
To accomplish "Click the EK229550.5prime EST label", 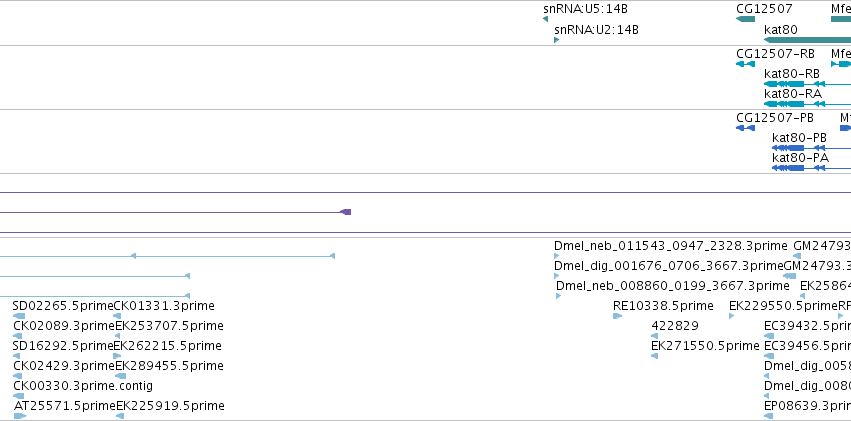I will click(x=784, y=306).
